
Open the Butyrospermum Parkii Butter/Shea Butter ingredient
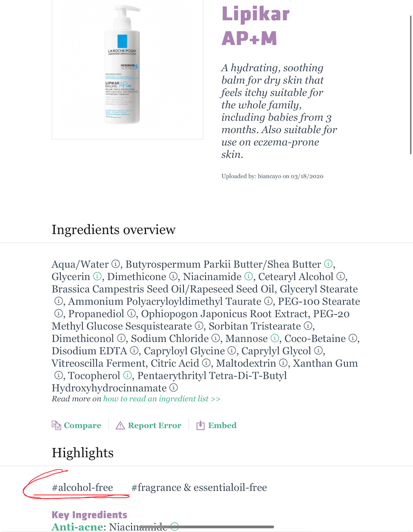pos(223,265)
